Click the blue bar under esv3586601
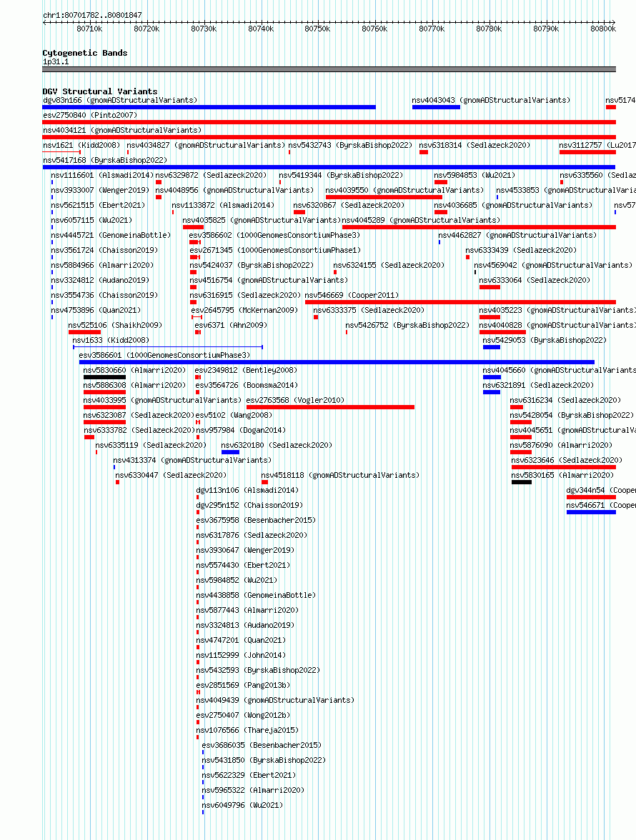 (x=337, y=362)
